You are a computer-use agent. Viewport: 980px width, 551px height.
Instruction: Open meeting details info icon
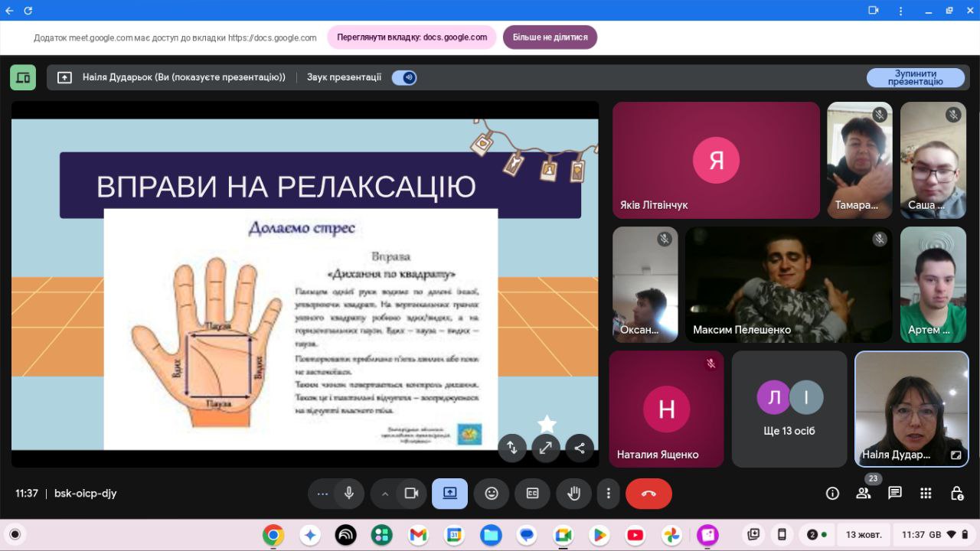tap(832, 494)
